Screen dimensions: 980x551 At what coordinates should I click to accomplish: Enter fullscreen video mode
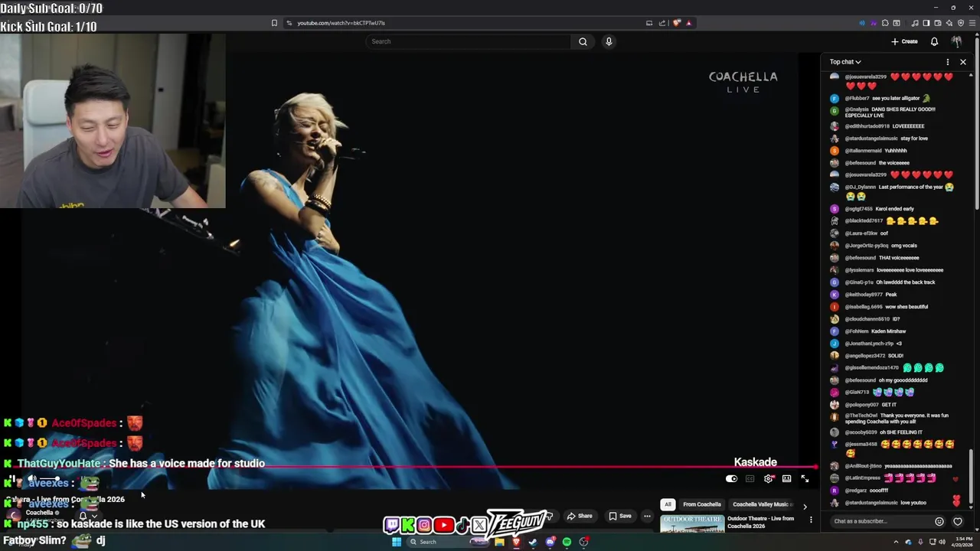pos(805,479)
